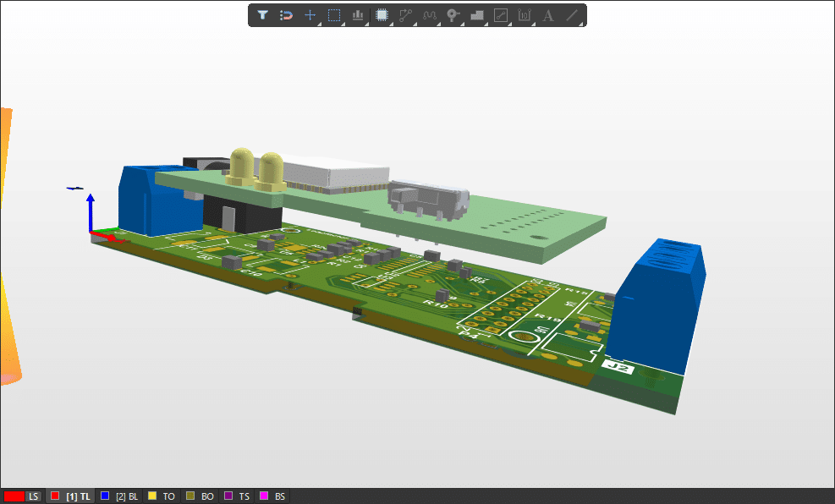Open the heads-up display tool

[x=356, y=14]
